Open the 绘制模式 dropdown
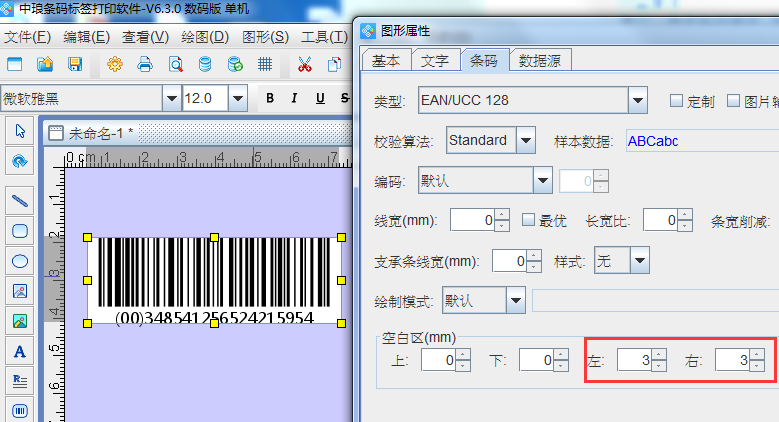This screenshot has width=779, height=422. [x=515, y=300]
